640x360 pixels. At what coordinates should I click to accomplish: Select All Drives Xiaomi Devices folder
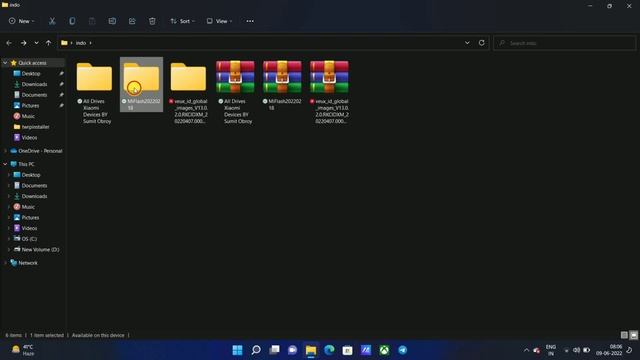[x=94, y=92]
